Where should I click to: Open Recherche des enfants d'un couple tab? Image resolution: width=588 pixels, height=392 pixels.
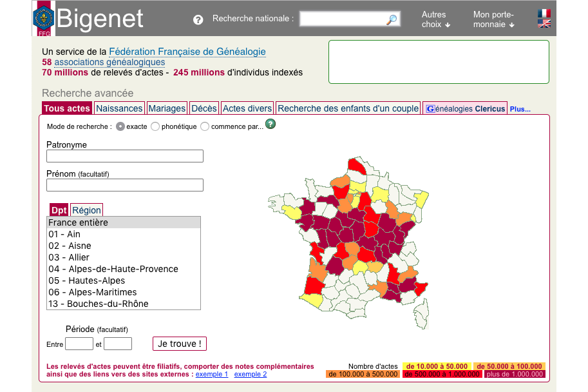[348, 108]
